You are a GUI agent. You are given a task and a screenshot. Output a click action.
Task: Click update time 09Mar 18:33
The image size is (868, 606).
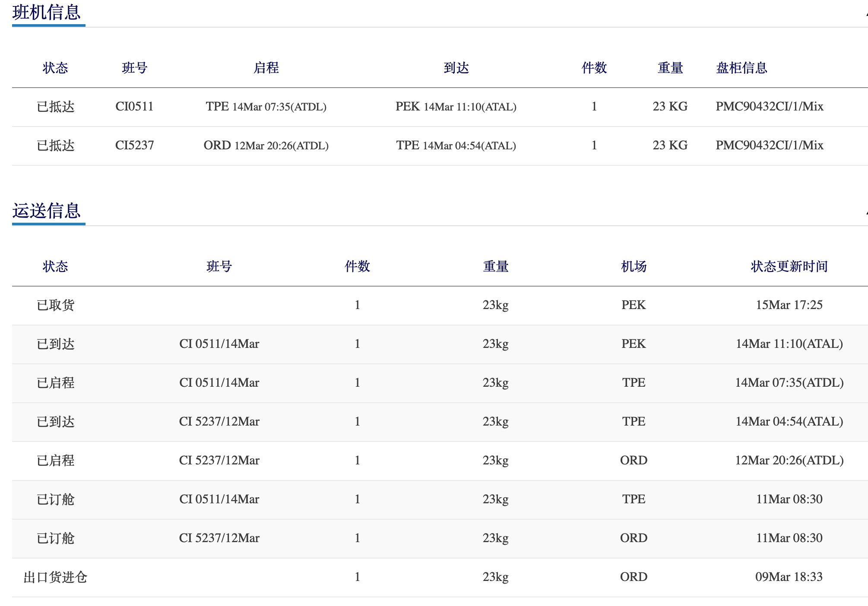click(789, 577)
